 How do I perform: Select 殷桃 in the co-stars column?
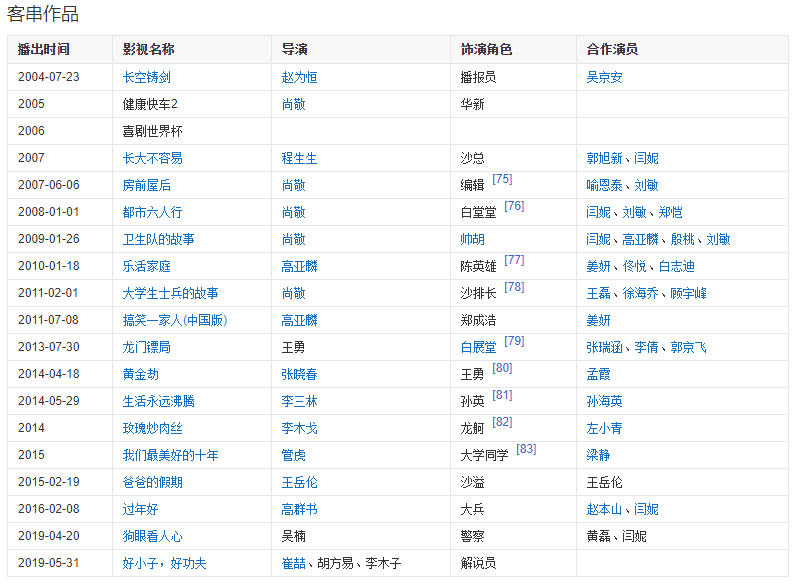pos(682,239)
